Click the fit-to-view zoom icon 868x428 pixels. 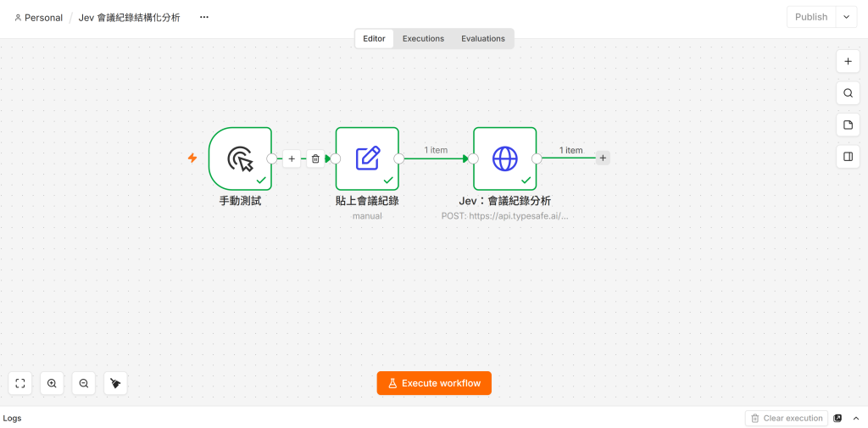pyautogui.click(x=20, y=383)
